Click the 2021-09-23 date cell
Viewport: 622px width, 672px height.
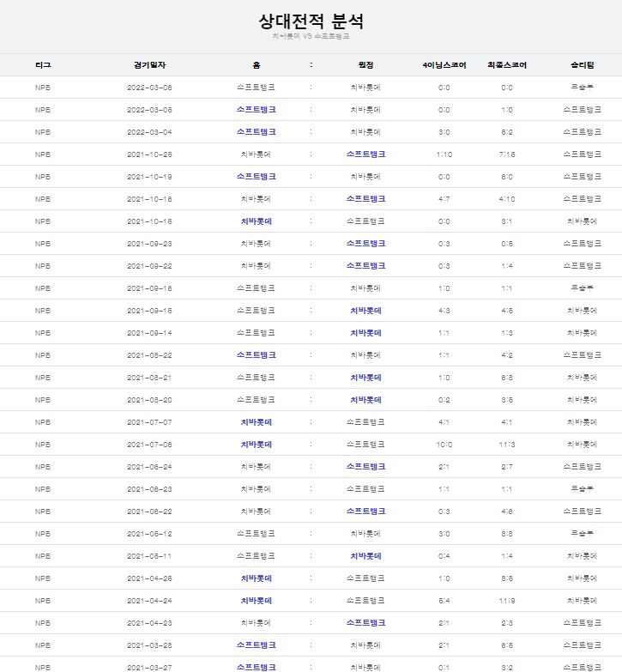149,244
